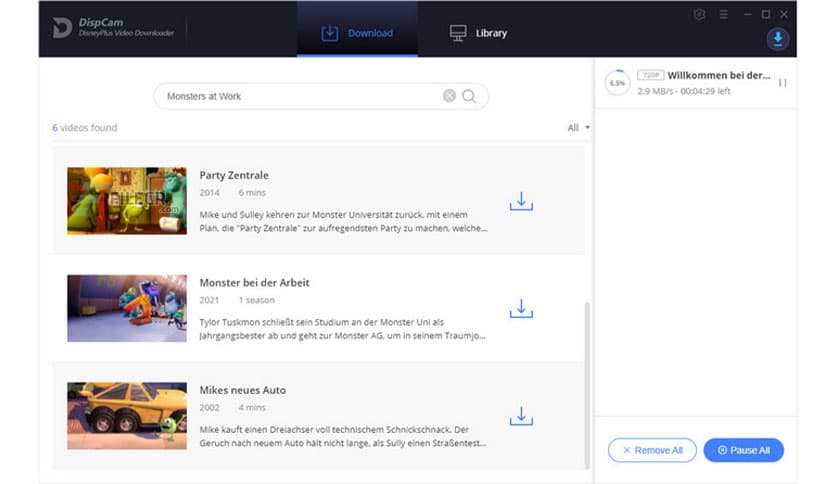Download Mikes neues Auto video

click(x=521, y=416)
